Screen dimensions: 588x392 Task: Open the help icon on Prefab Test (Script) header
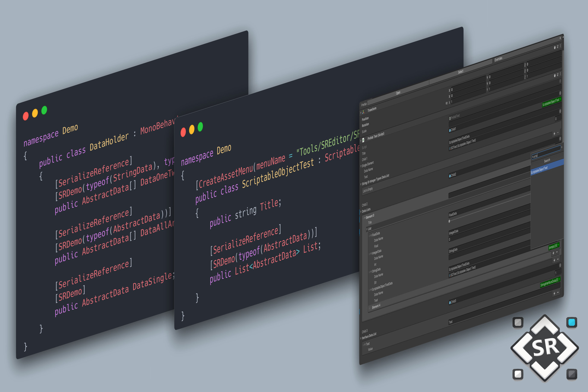[555, 76]
